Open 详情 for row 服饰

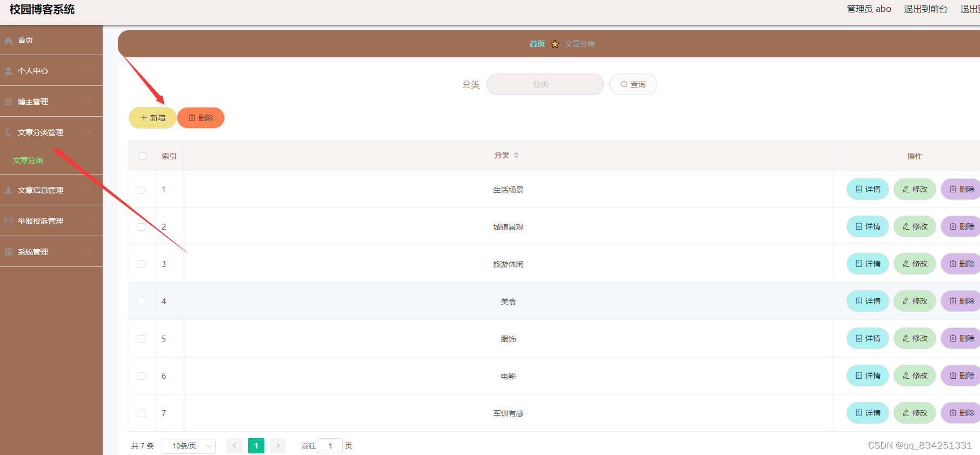click(868, 338)
